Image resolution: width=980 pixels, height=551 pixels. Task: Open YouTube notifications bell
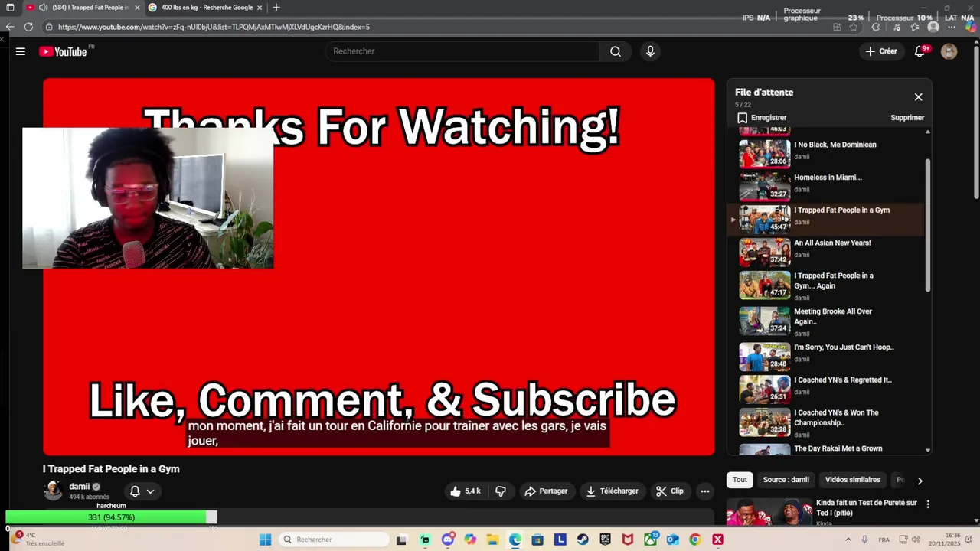click(x=921, y=51)
